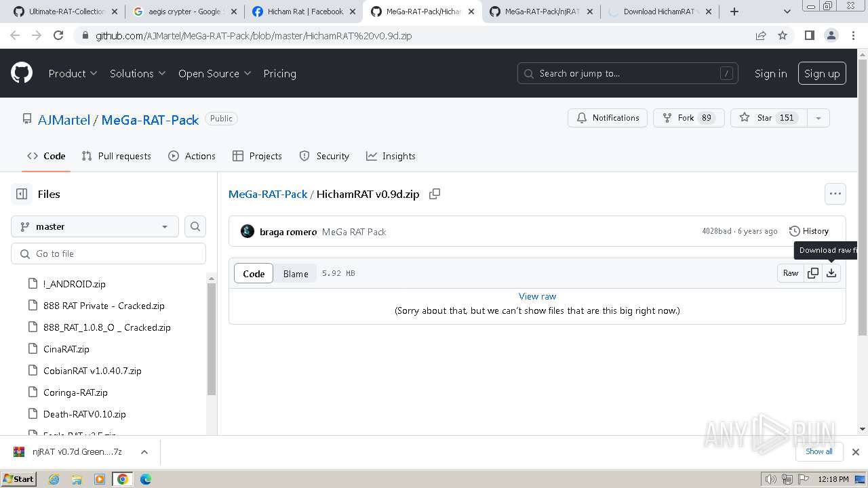Open Internet Explorer from taskbar
Screen dimensions: 868x488
[x=54, y=479]
